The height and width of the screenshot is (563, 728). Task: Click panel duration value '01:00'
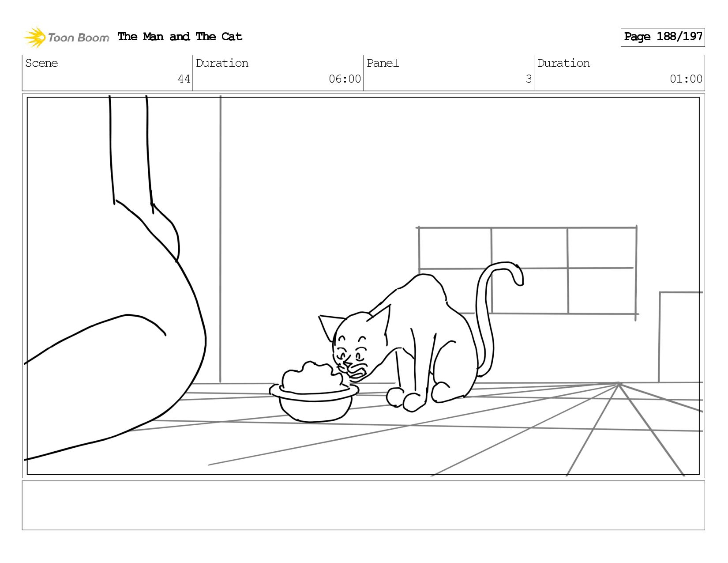686,79
